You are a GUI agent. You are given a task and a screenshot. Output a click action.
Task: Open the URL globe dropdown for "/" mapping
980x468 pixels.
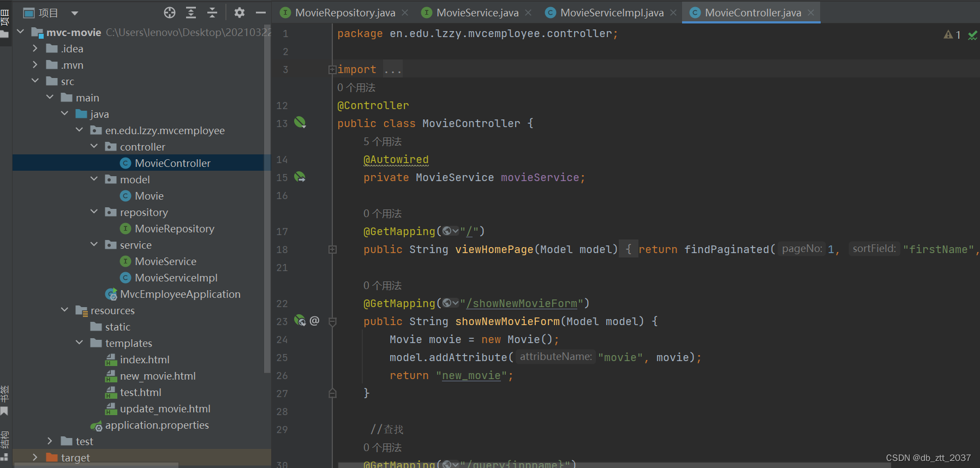pyautogui.click(x=450, y=231)
